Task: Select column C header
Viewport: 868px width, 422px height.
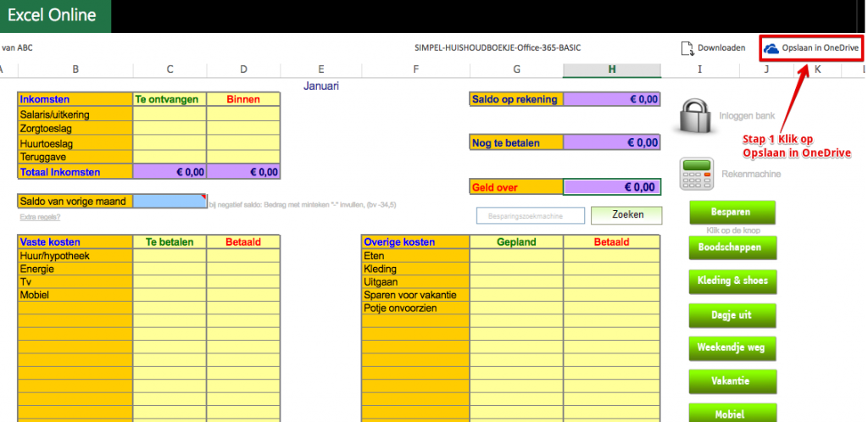Action: click(x=170, y=69)
